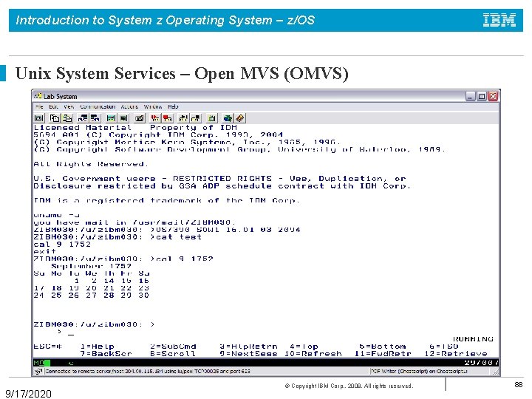Click the OMVS command input line cursor
The width and height of the screenshot is (532, 399).
pos(71,334)
